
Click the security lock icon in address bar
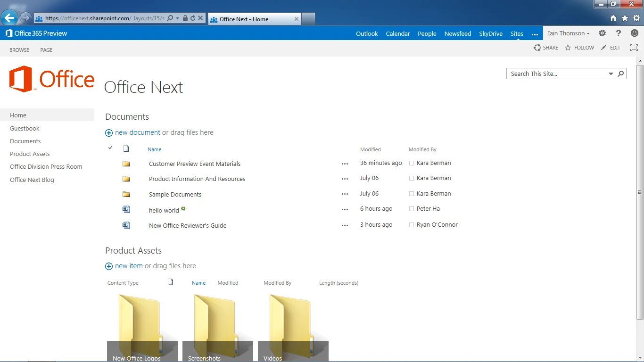coord(185,18)
